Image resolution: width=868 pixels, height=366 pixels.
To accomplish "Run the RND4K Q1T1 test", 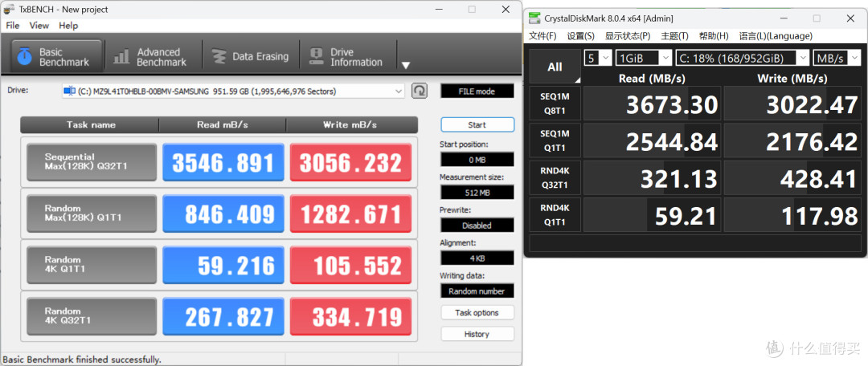I will (555, 214).
